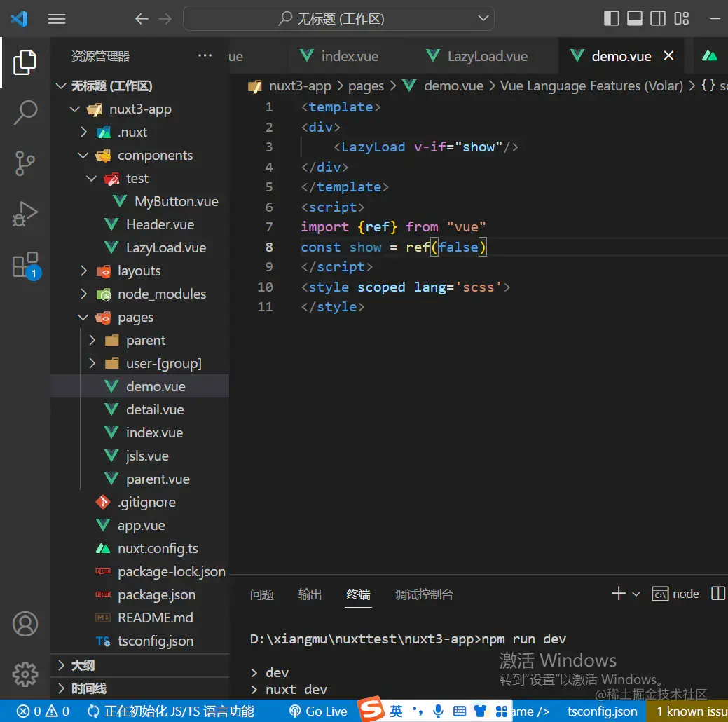
Task: Switch to 问题 problems panel tab
Action: (262, 594)
